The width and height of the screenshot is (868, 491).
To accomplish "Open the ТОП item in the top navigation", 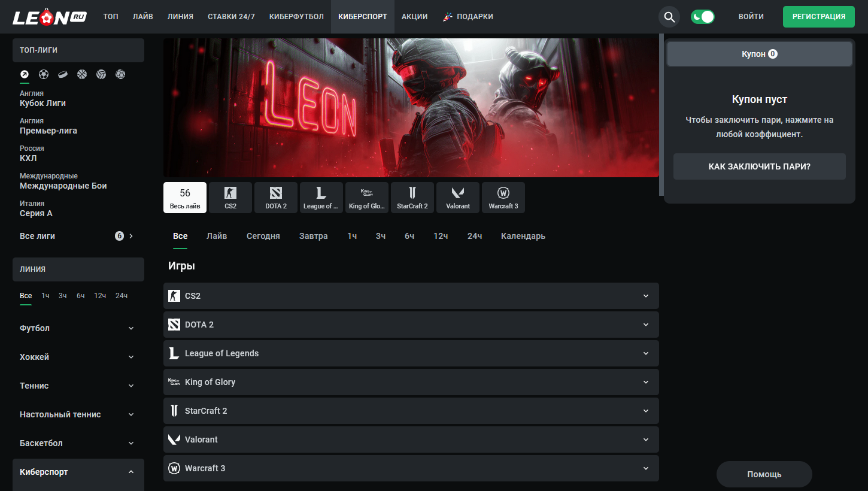I will pyautogui.click(x=111, y=17).
